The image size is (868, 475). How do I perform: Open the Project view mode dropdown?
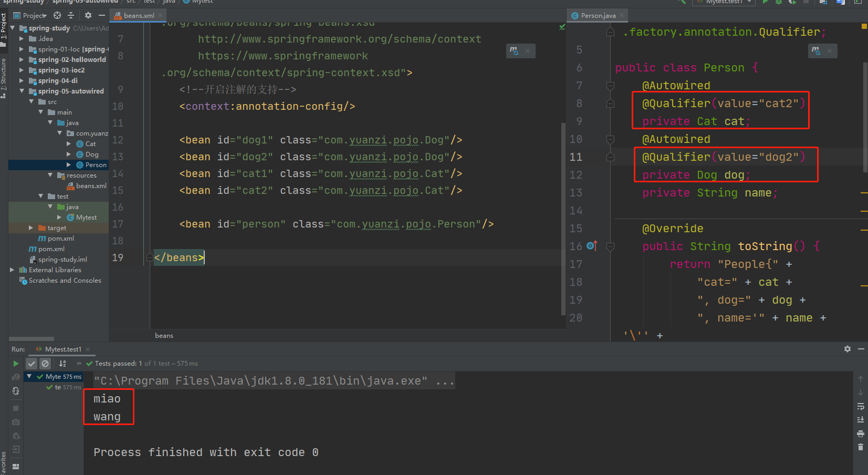tap(30, 15)
